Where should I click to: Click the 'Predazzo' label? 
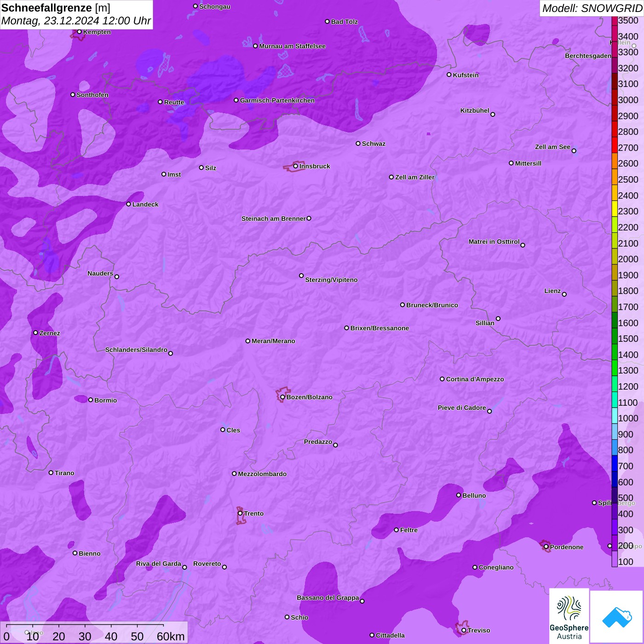[318, 442]
